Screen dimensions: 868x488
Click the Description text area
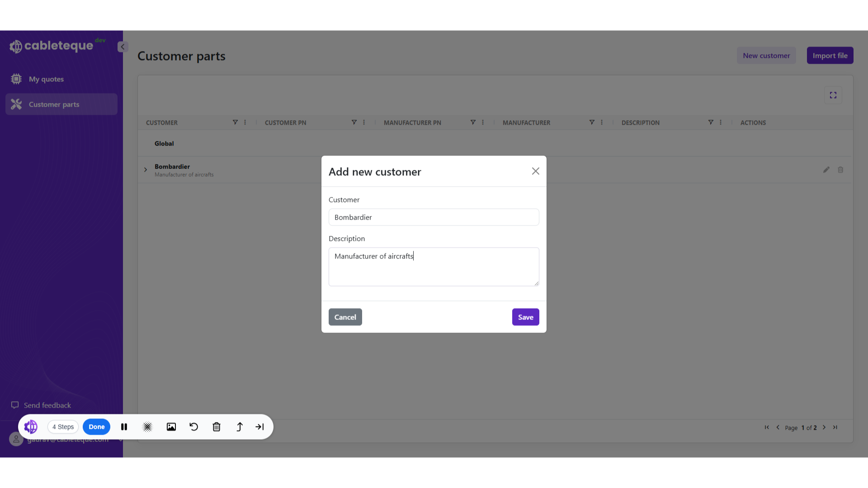(434, 267)
